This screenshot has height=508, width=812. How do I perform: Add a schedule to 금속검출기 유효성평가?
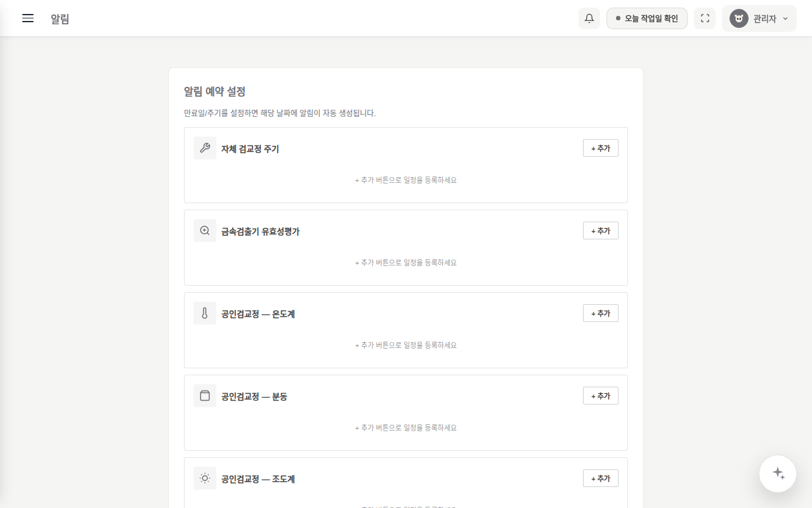(601, 231)
